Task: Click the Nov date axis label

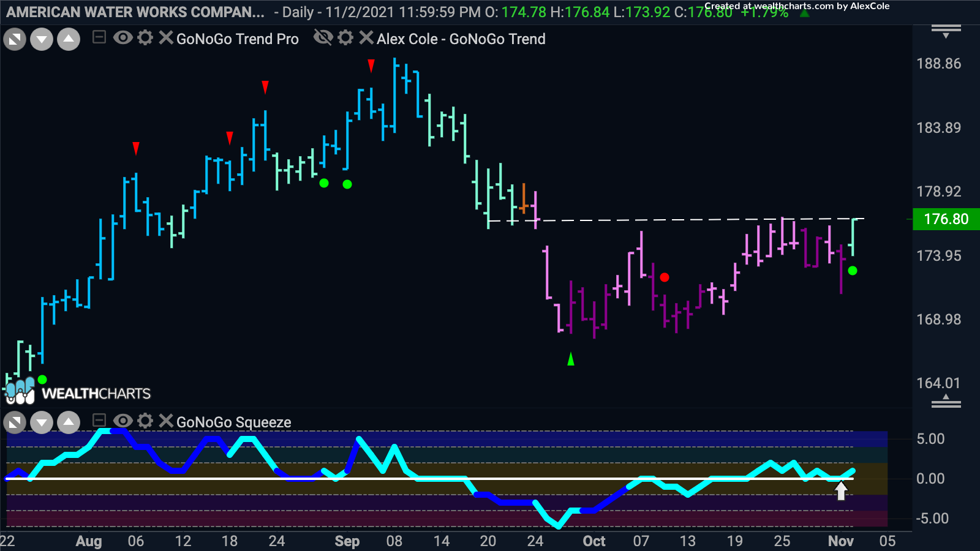Action: pos(841,541)
